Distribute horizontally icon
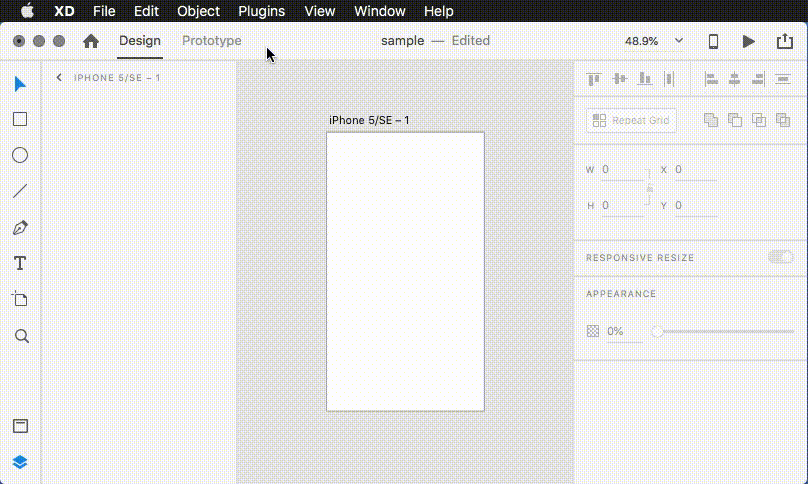This screenshot has width=808, height=484. [669, 79]
